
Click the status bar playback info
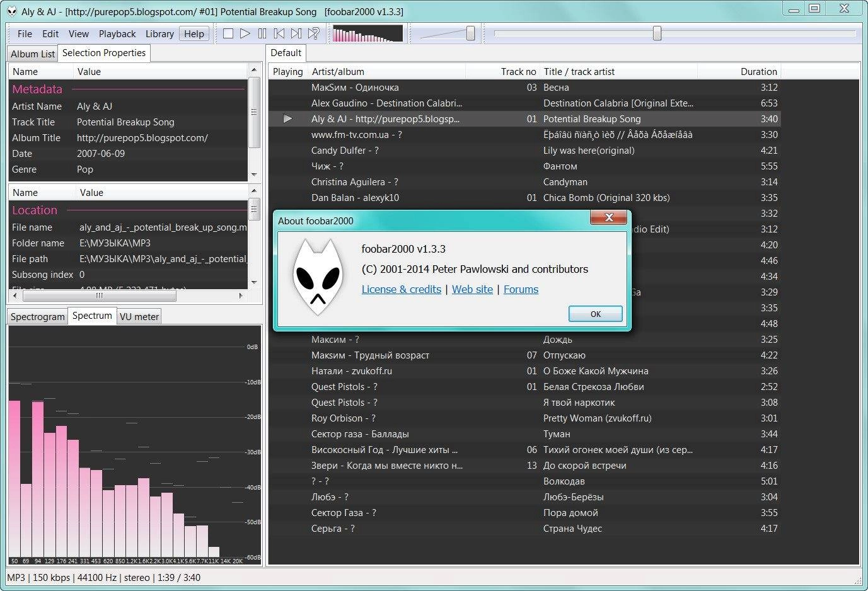(103, 578)
